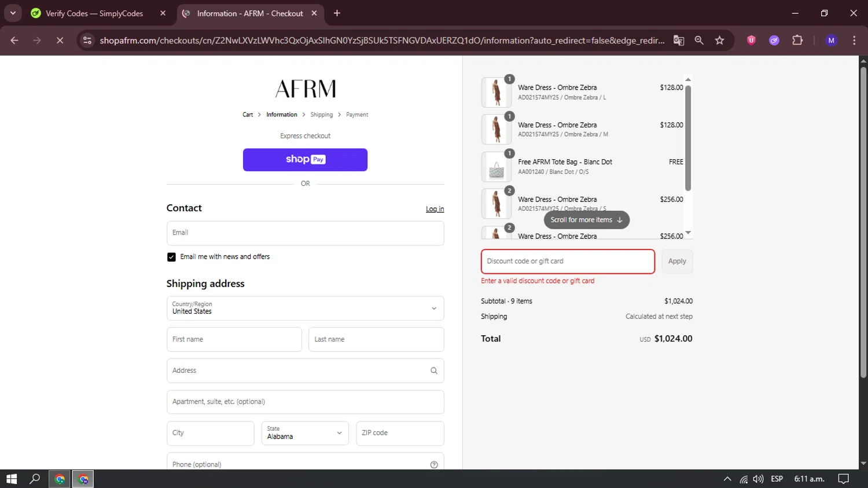Focus the Discount code or gift card field

pyautogui.click(x=568, y=262)
